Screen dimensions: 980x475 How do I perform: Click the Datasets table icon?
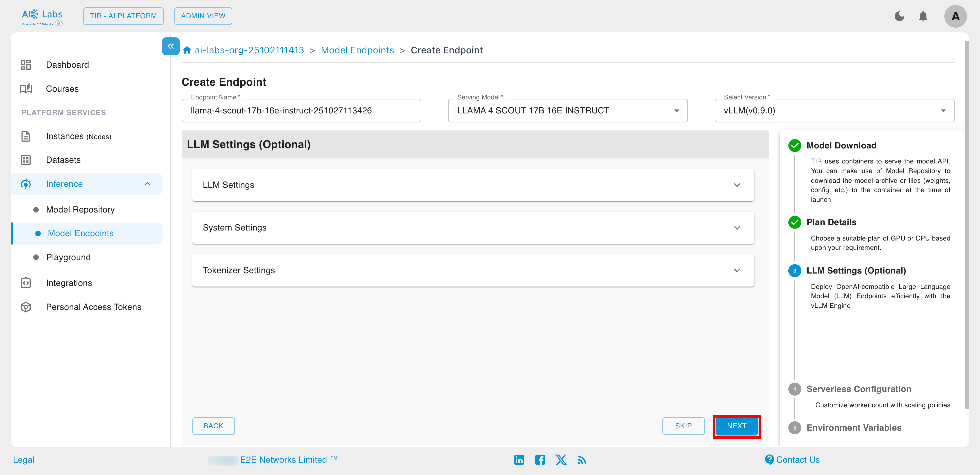pyautogui.click(x=25, y=160)
